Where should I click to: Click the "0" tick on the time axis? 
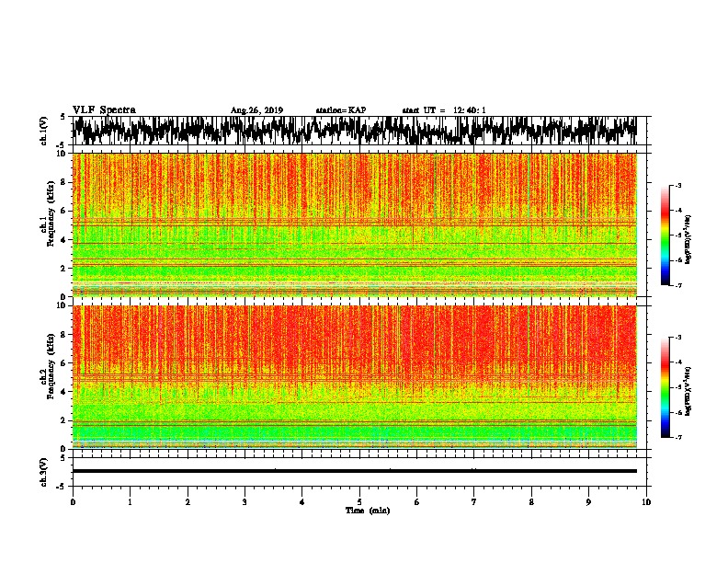click(73, 502)
